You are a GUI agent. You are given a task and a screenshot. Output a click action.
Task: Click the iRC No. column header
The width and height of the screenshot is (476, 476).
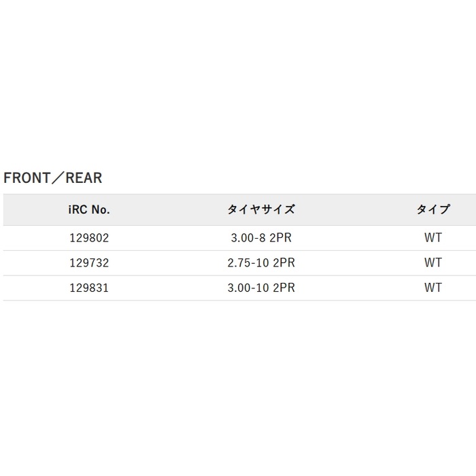[x=89, y=209]
